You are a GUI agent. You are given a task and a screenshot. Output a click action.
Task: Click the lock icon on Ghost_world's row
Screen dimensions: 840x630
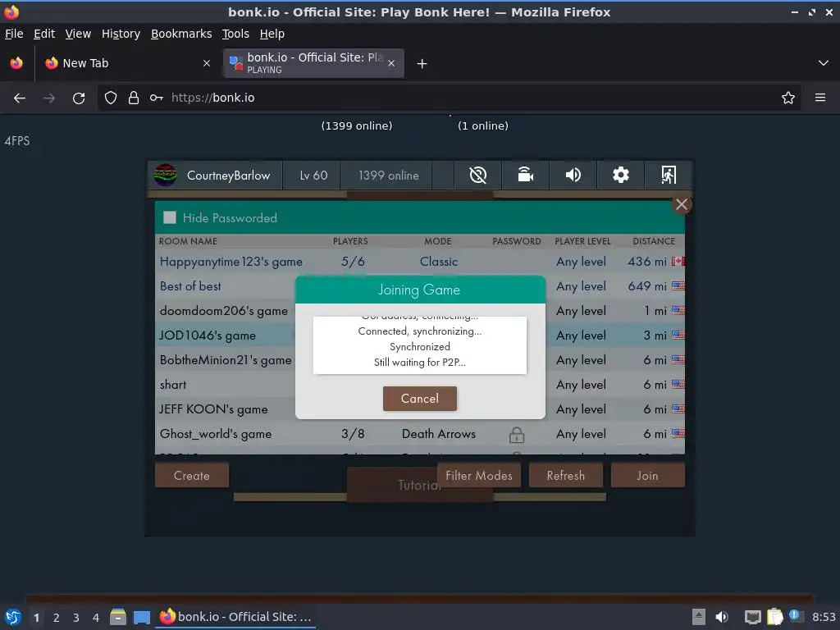pos(517,435)
